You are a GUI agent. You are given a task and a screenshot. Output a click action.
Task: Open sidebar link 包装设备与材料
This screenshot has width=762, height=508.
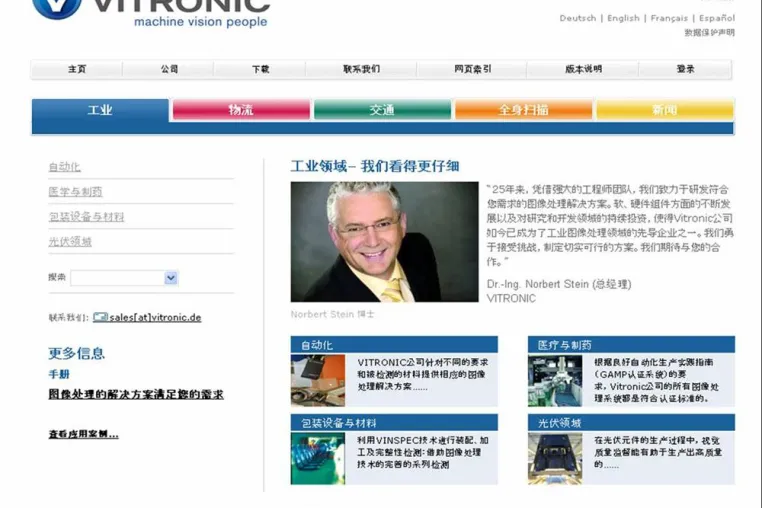87,217
